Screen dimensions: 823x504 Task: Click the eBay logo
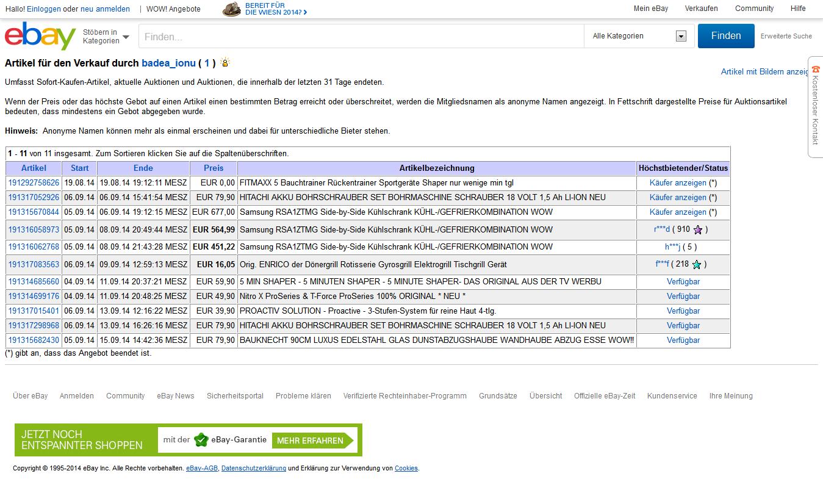click(40, 36)
